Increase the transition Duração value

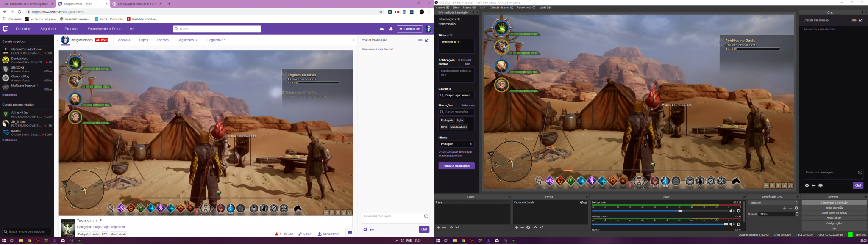797,213
